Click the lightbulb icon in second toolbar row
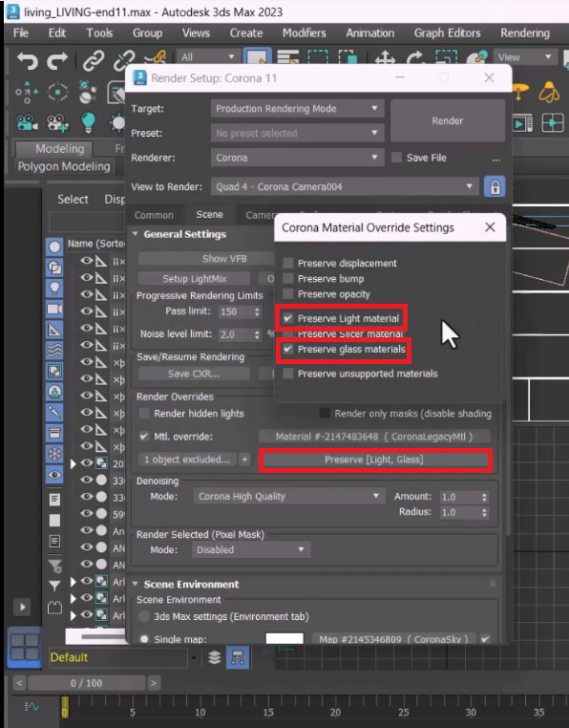569x728 pixels. [x=88, y=122]
